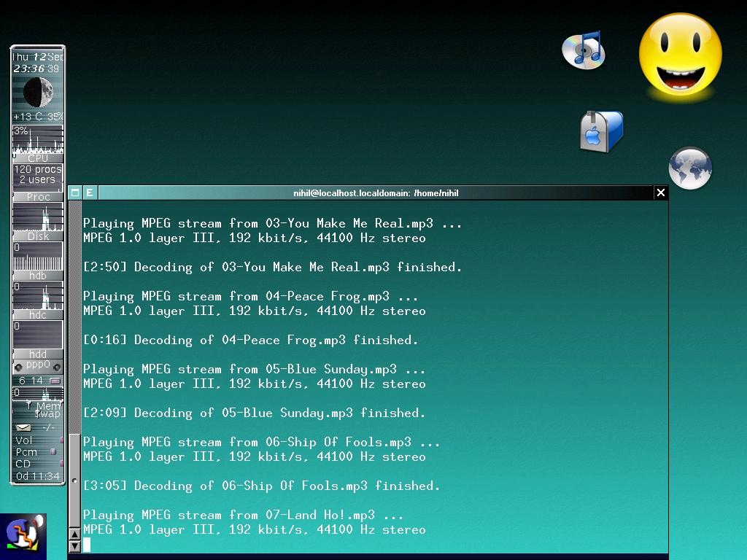Click '[0:16] Decoding of 04-Peace Frog.mp3 finished.'
The height and width of the screenshot is (560, 747).
click(251, 340)
